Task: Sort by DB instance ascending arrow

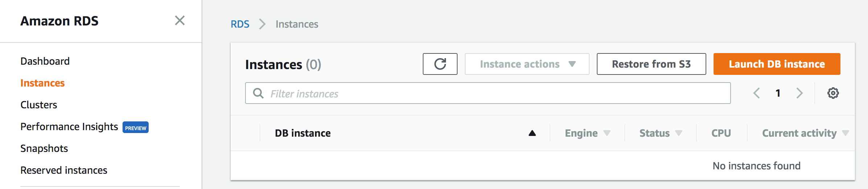Action: (532, 133)
